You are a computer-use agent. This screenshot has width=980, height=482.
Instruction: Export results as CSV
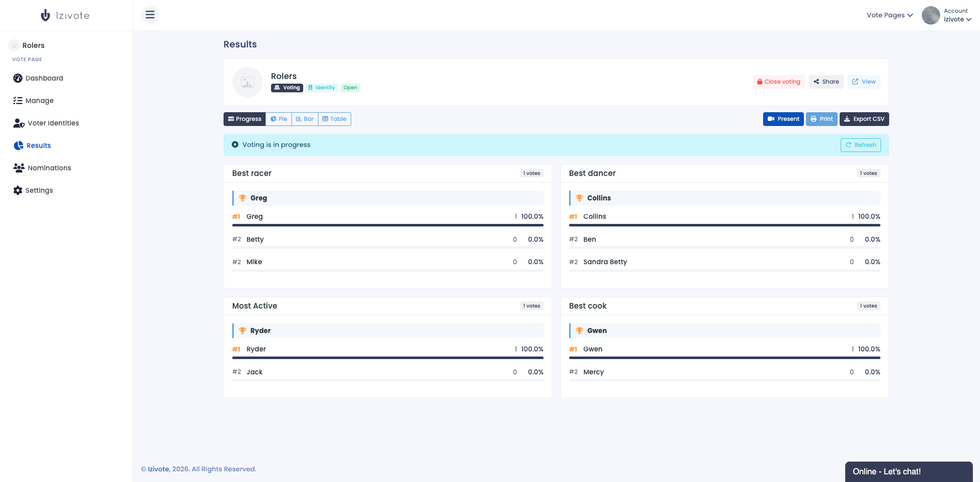[864, 119]
